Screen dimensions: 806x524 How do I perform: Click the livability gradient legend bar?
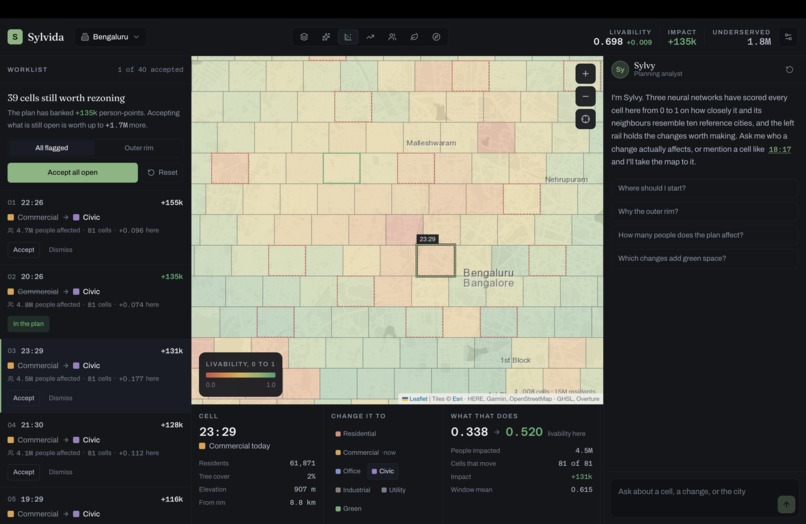click(x=241, y=375)
